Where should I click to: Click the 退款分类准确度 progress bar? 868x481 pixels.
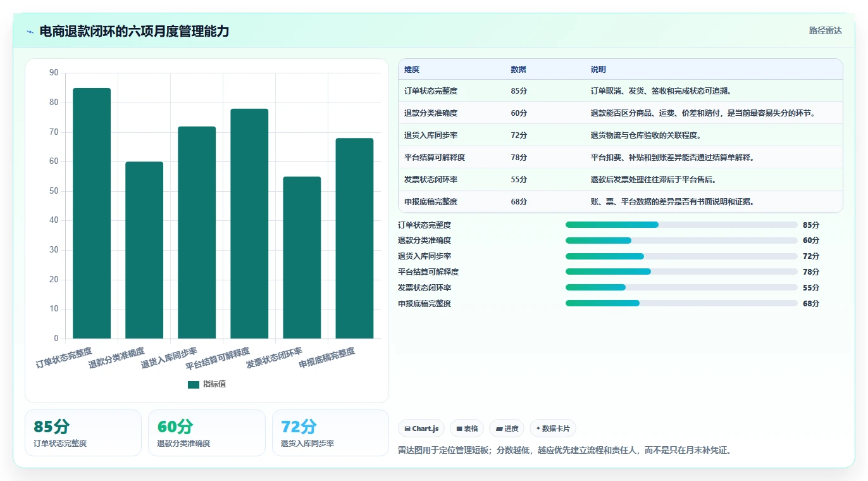[681, 240]
